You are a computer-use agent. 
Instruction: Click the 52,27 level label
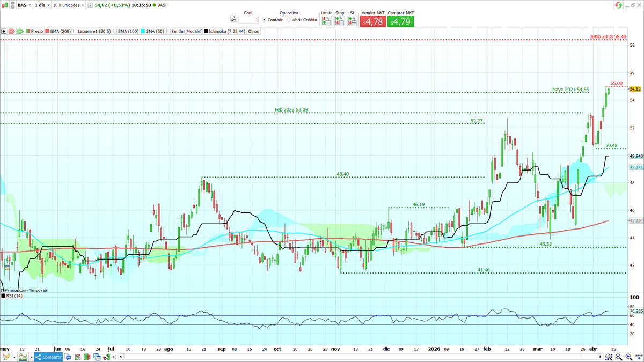click(x=476, y=121)
